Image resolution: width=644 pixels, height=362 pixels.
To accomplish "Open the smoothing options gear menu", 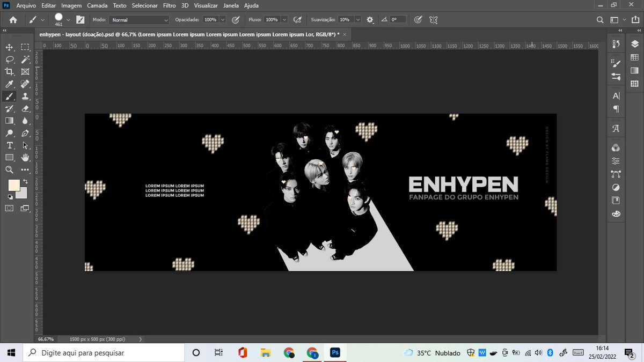I will (x=370, y=19).
